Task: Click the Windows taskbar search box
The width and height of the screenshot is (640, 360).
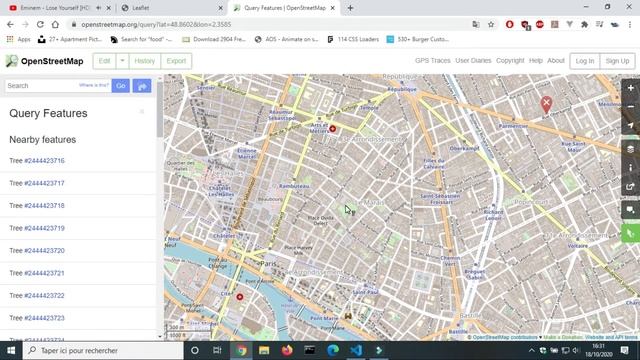Action: click(x=103, y=350)
